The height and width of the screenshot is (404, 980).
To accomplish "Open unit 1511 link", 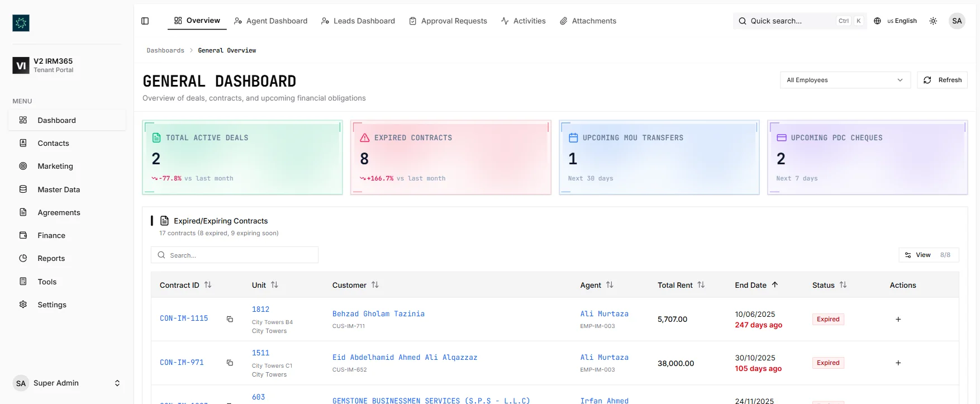I will [260, 353].
